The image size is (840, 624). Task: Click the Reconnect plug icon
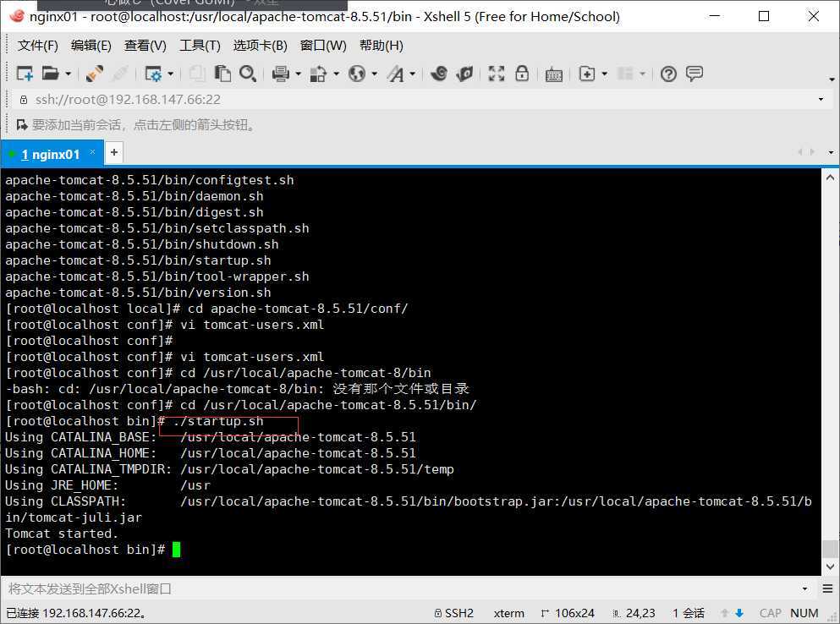95,74
